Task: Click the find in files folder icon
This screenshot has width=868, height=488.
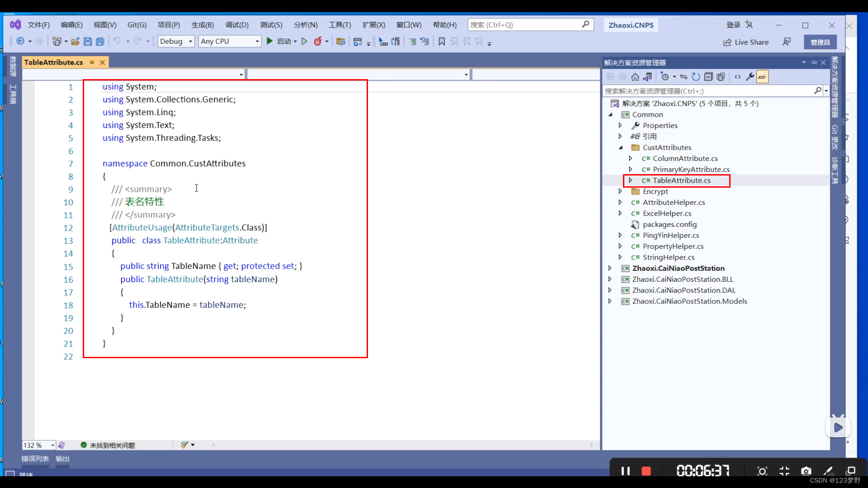Action: (x=341, y=42)
